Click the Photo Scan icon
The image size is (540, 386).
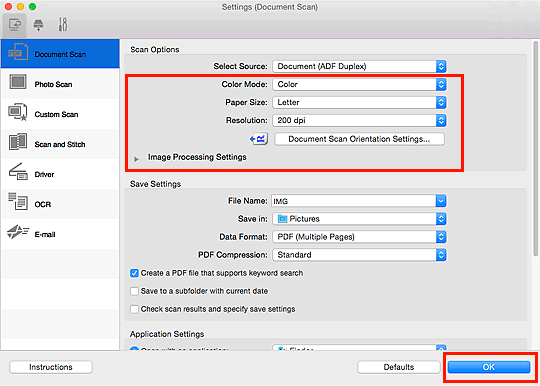coord(18,82)
